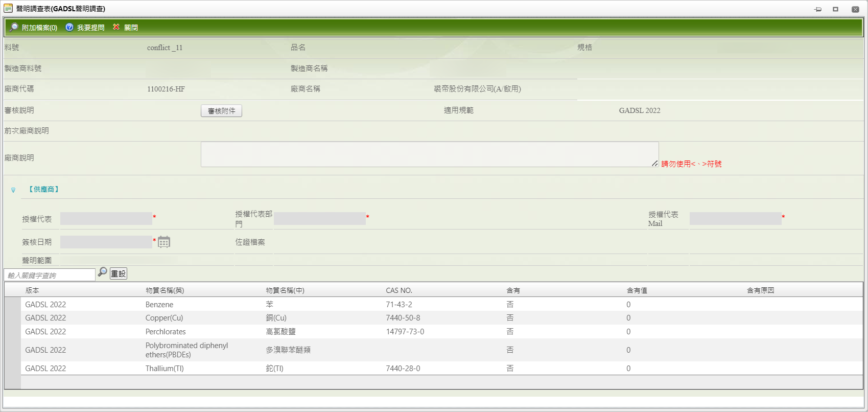Click the 銅(Cu) Chinese name cell
The width and height of the screenshot is (868, 412).
click(276, 318)
